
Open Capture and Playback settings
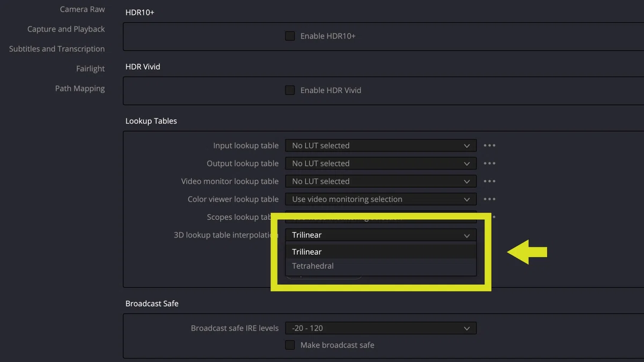tap(66, 29)
